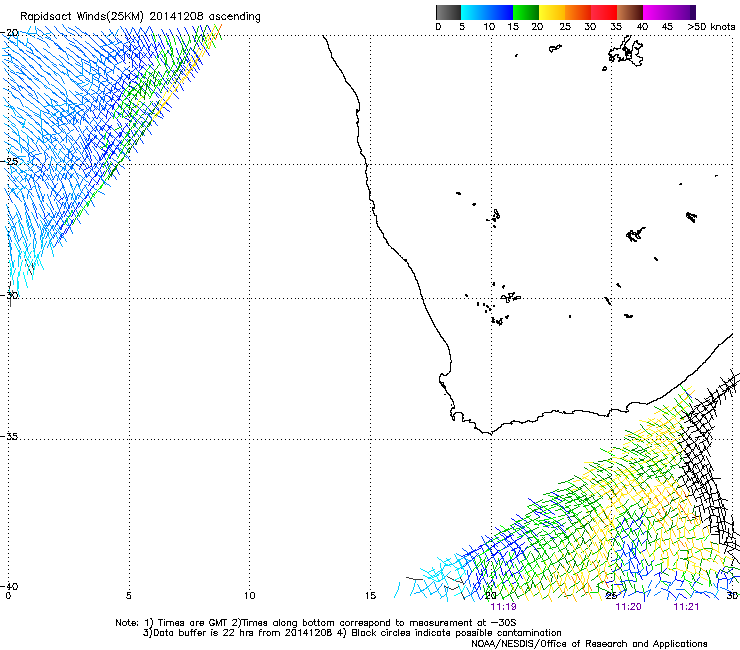This screenshot has height=650, width=740.
Task: Click the '15' longitude axis label at the bottom
Action: point(370,596)
